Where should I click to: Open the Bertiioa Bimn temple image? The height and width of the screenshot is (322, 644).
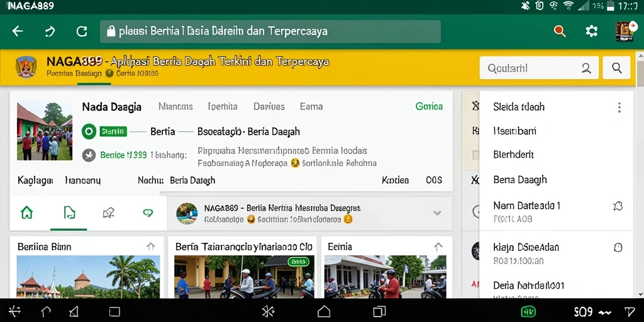coord(88,277)
